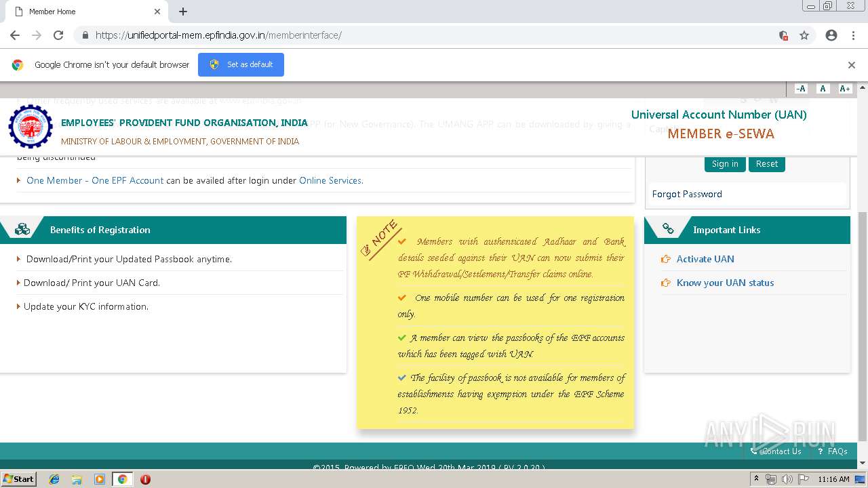Image resolution: width=868 pixels, height=488 pixels.
Task: Click the EPFO organisation logo
Action: tap(31, 127)
